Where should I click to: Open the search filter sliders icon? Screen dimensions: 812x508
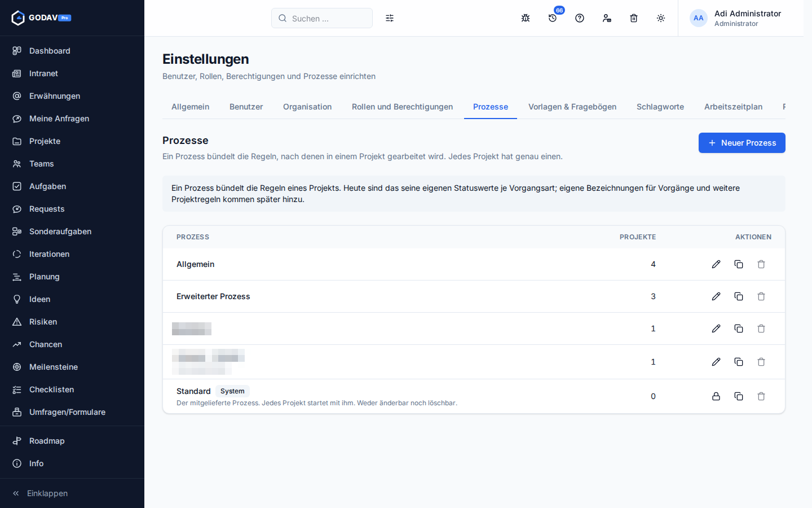390,18
